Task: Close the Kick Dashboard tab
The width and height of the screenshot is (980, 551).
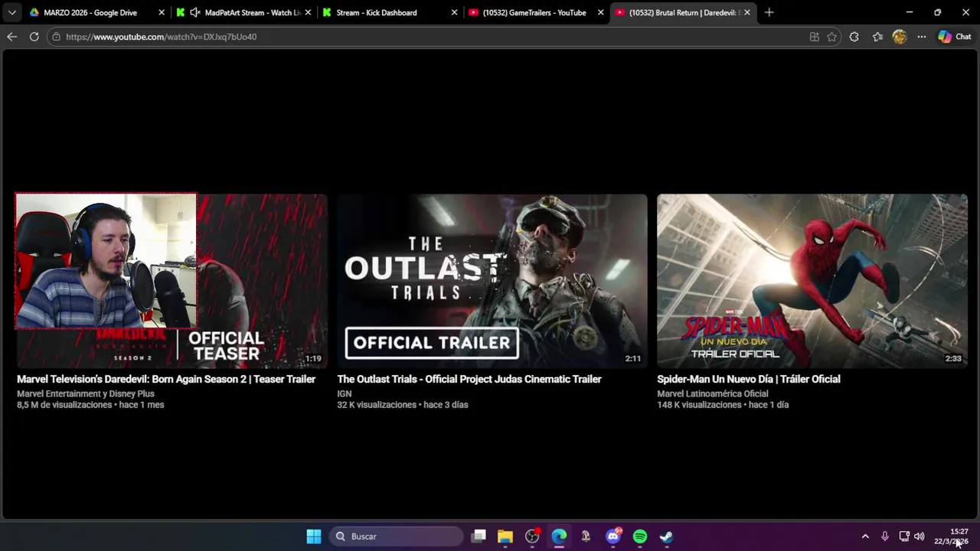Action: 454,12
